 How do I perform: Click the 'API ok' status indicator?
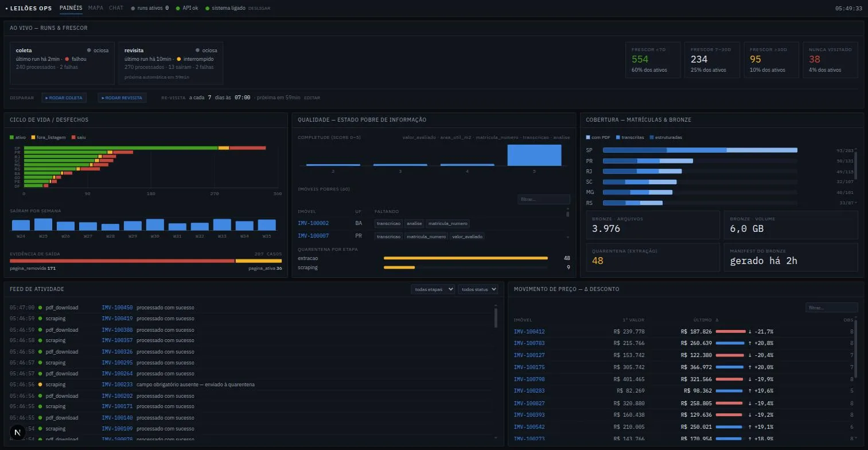(x=187, y=8)
